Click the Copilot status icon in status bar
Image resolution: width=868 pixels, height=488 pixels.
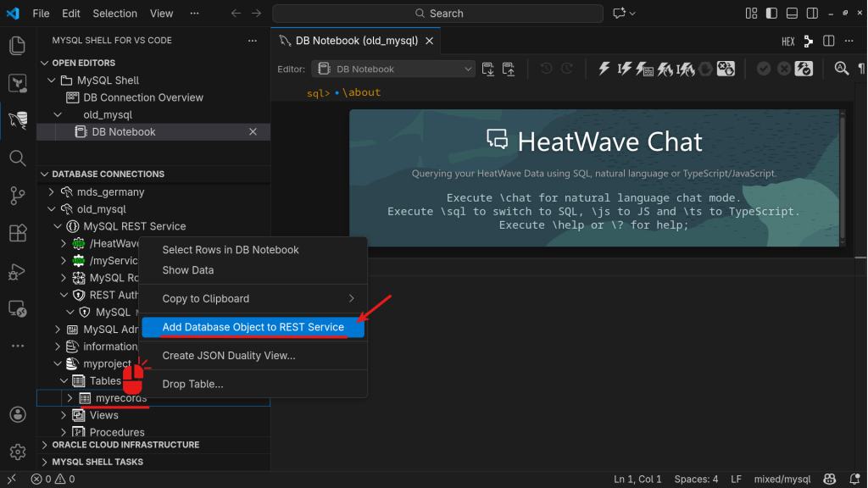point(829,480)
